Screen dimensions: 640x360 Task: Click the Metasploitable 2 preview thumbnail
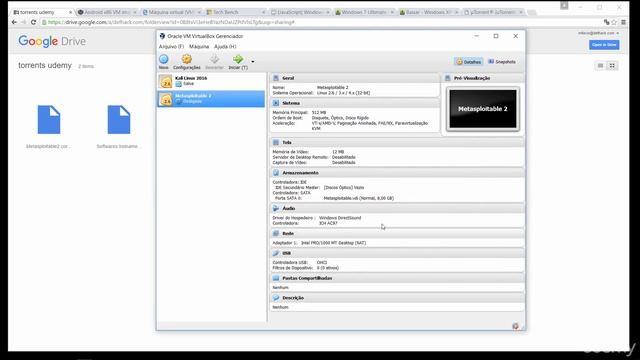483,109
